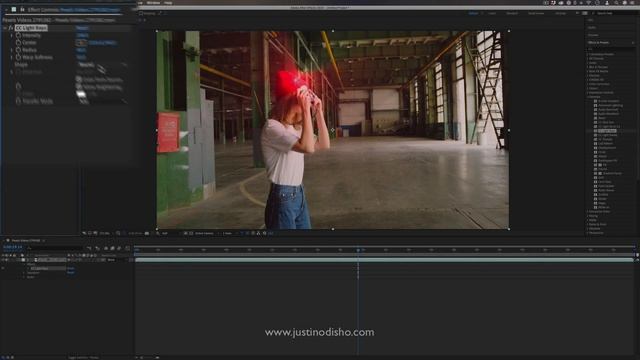Toggle the Transfer Mode stopwatch
The height and width of the screenshot is (360, 640).
coord(18,101)
